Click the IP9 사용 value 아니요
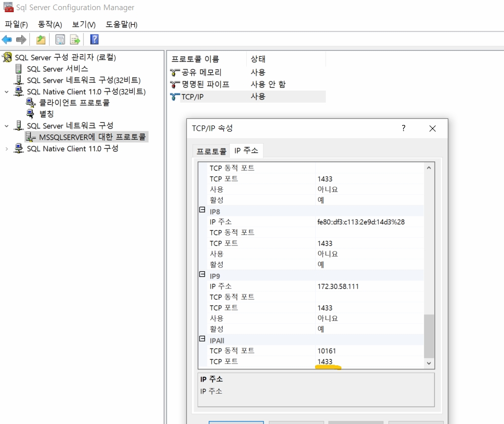The width and height of the screenshot is (504, 424). pyautogui.click(x=328, y=318)
